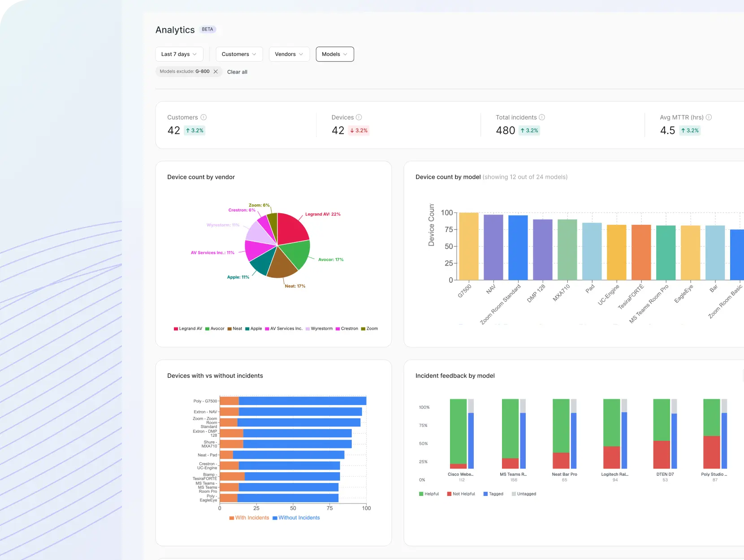Toggle Wyrestorm in the pie chart legend
The image size is (744, 560).
(x=319, y=329)
